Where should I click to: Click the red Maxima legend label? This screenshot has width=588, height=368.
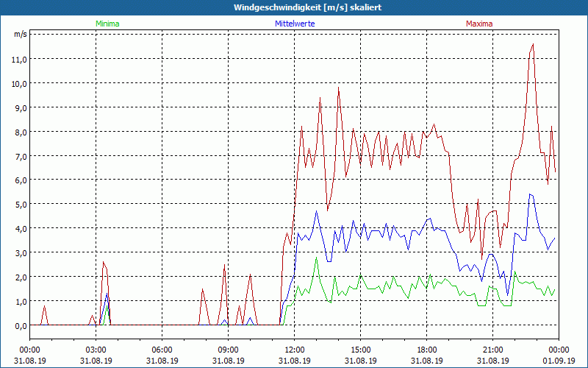pos(479,24)
